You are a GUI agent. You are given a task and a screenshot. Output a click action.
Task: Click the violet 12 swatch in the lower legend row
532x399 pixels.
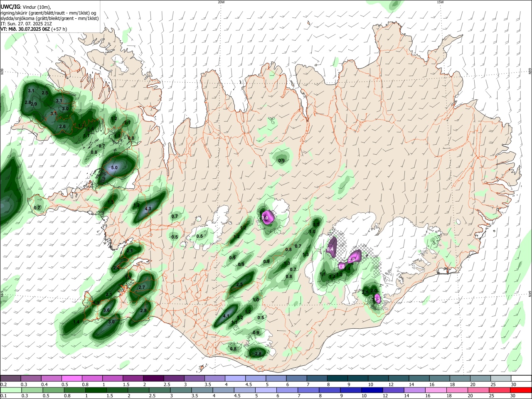pyautogui.click(x=394, y=390)
